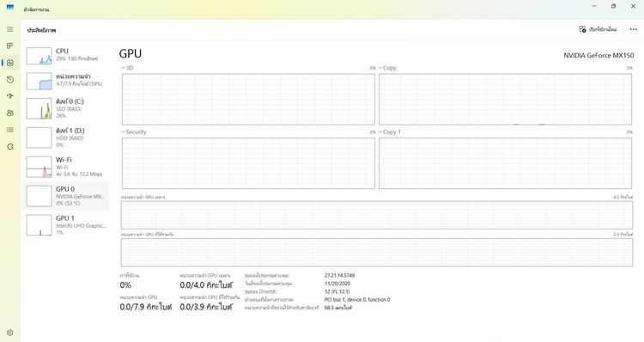Minimize the Task Manager window
Image resolution: width=644 pixels, height=342 pixels.
[x=594, y=6]
